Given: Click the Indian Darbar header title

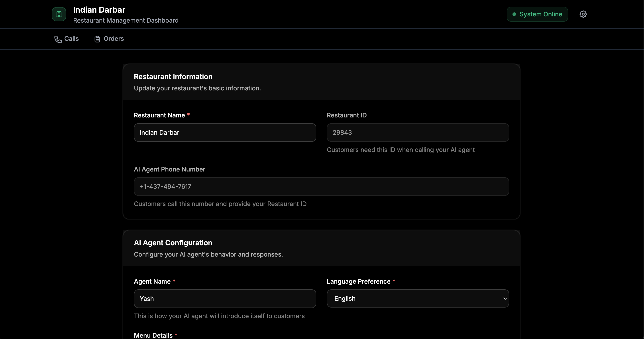Looking at the screenshot, I should point(99,10).
